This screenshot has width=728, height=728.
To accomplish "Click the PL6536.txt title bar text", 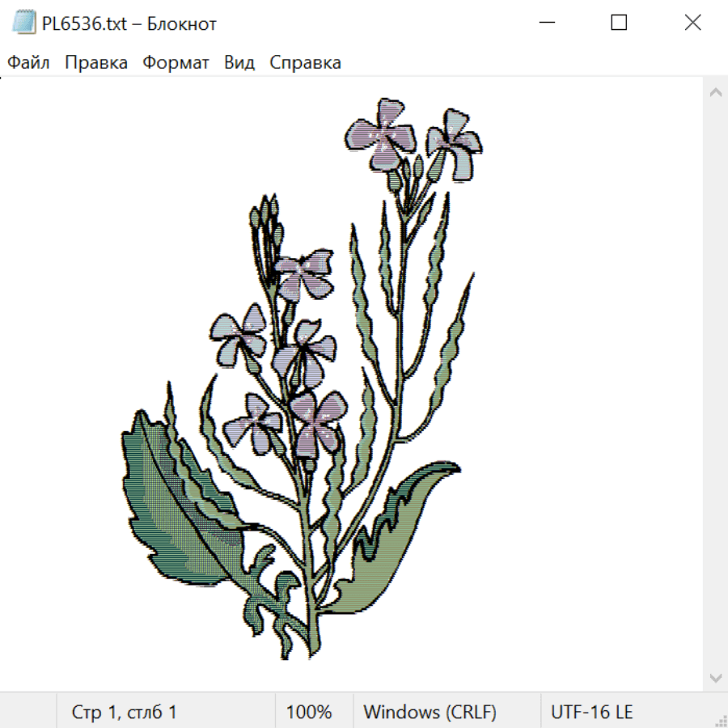I will [129, 23].
